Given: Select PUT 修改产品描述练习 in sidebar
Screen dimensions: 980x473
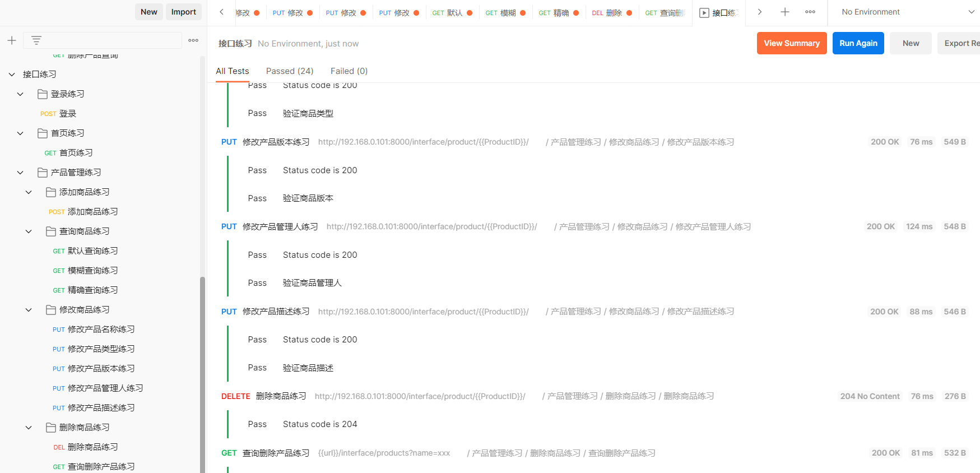Looking at the screenshot, I should [94, 408].
